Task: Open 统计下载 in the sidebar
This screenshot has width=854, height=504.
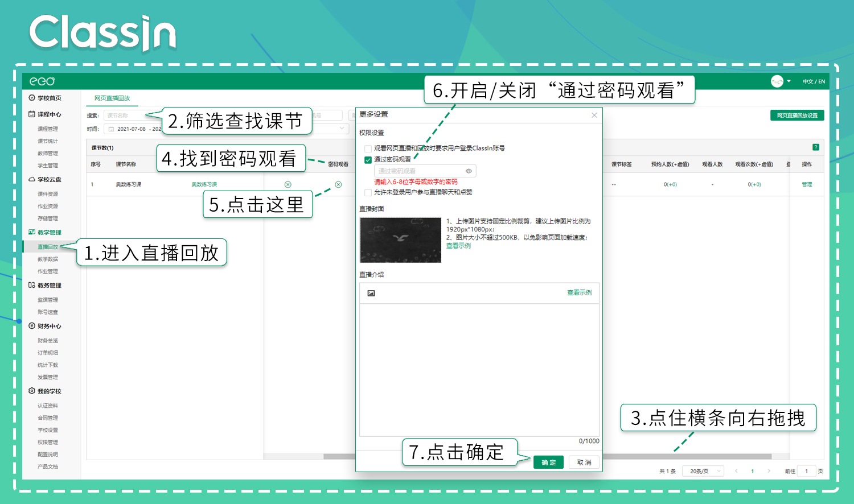Action: [48, 365]
